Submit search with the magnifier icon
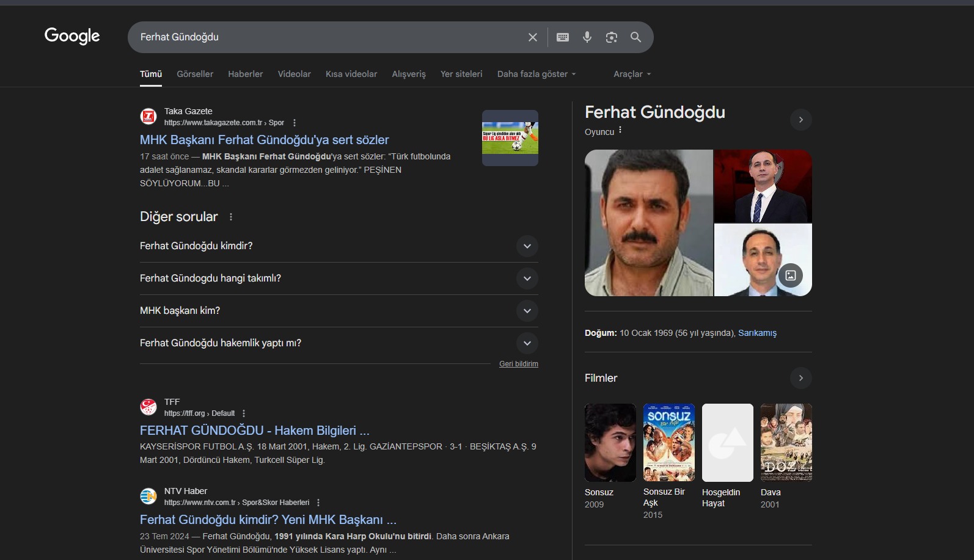This screenshot has width=974, height=560. coord(635,37)
